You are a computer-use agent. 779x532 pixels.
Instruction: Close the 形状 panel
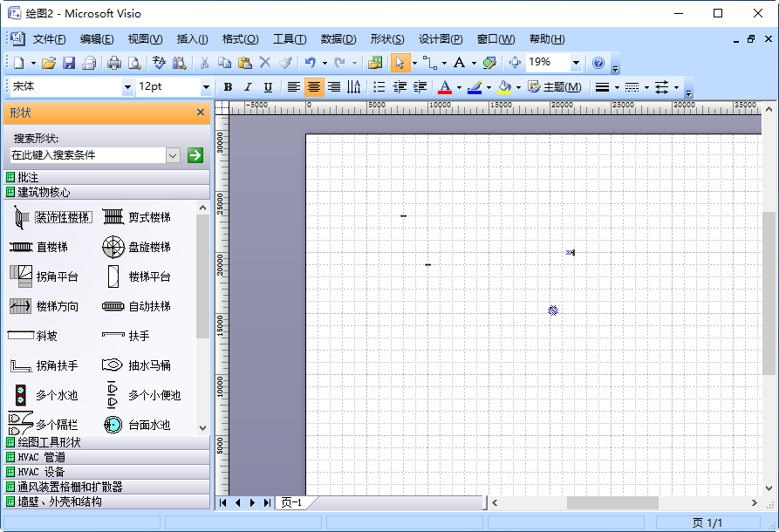pyautogui.click(x=201, y=113)
